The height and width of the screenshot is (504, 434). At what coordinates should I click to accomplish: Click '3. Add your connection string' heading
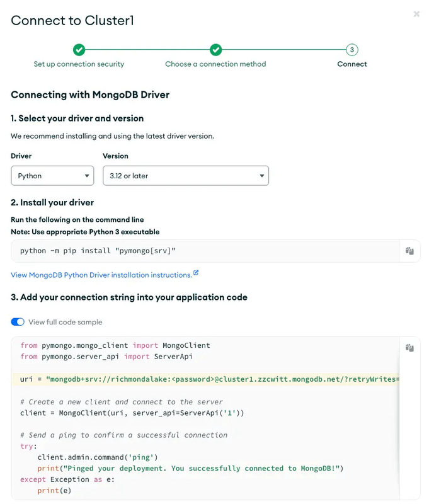[x=129, y=297]
